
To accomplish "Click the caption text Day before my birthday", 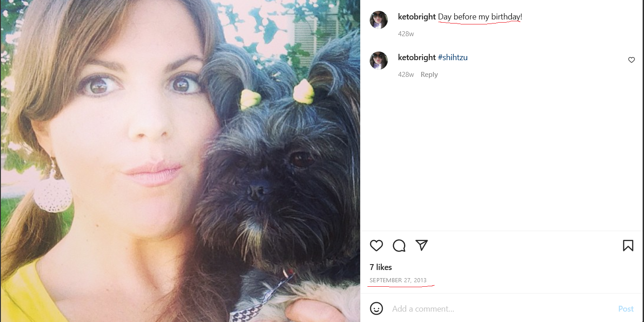I will pos(480,17).
